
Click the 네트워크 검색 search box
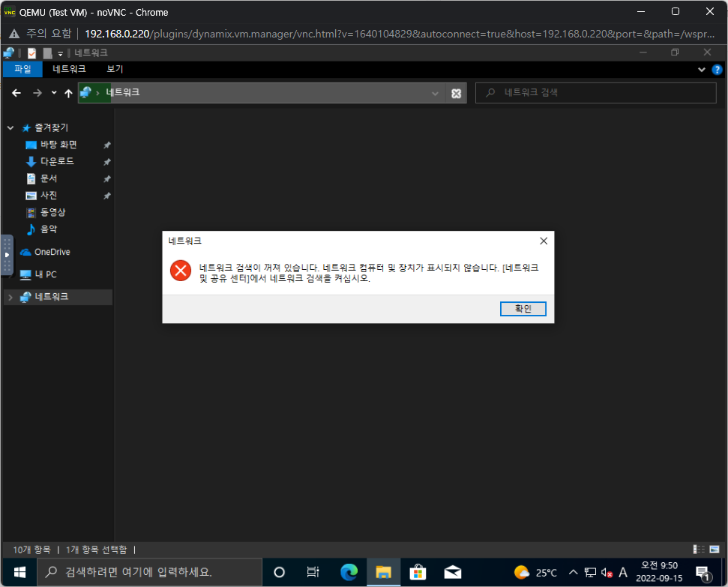596,93
